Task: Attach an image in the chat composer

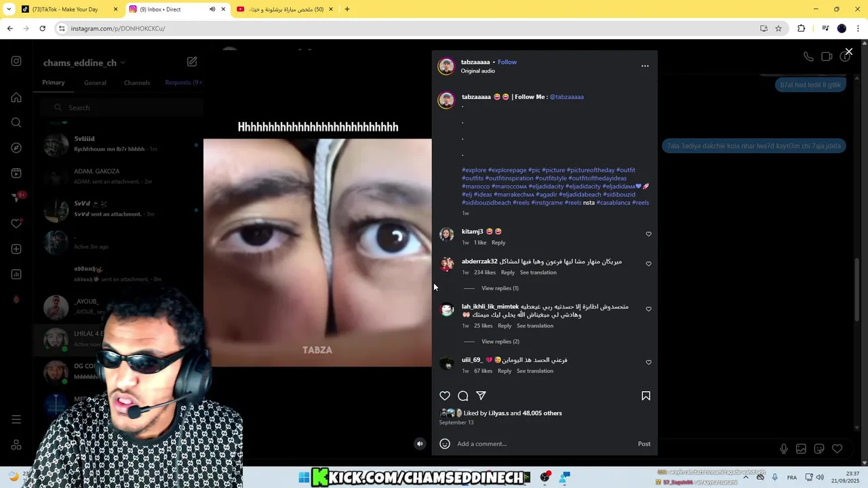Action: click(x=801, y=449)
